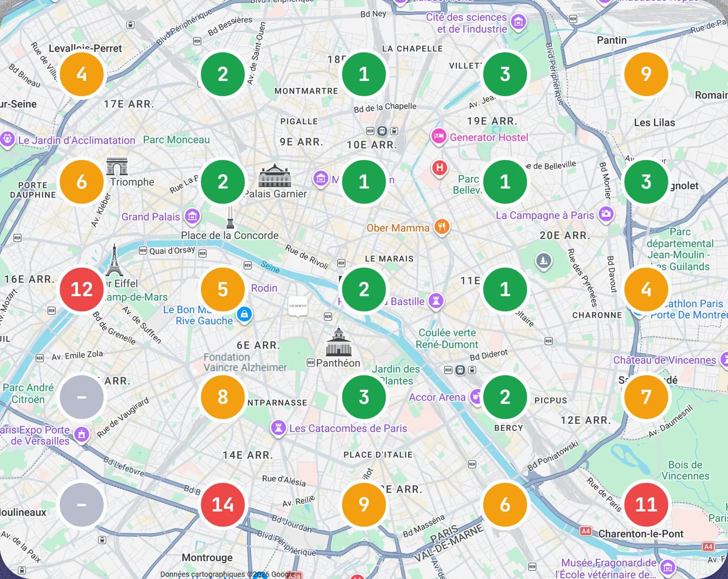The height and width of the screenshot is (579, 728).
Task: Click the 'Bois de Vincennes' park label
Action: coord(685,470)
